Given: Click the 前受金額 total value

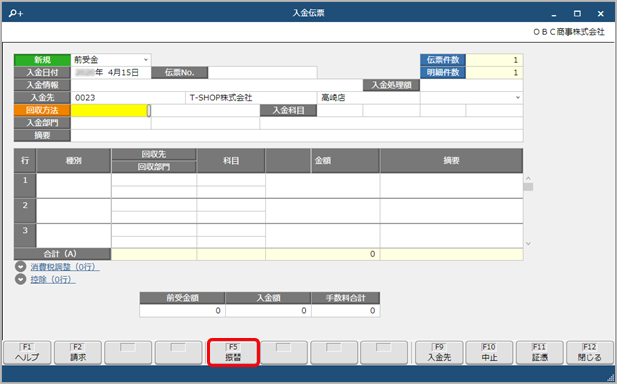Looking at the screenshot, I should click(182, 311).
